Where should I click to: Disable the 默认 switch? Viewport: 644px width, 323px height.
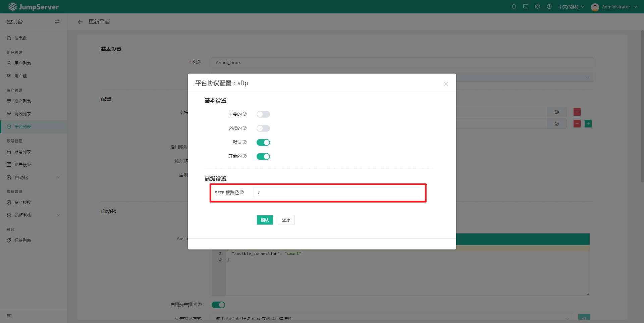pyautogui.click(x=263, y=143)
